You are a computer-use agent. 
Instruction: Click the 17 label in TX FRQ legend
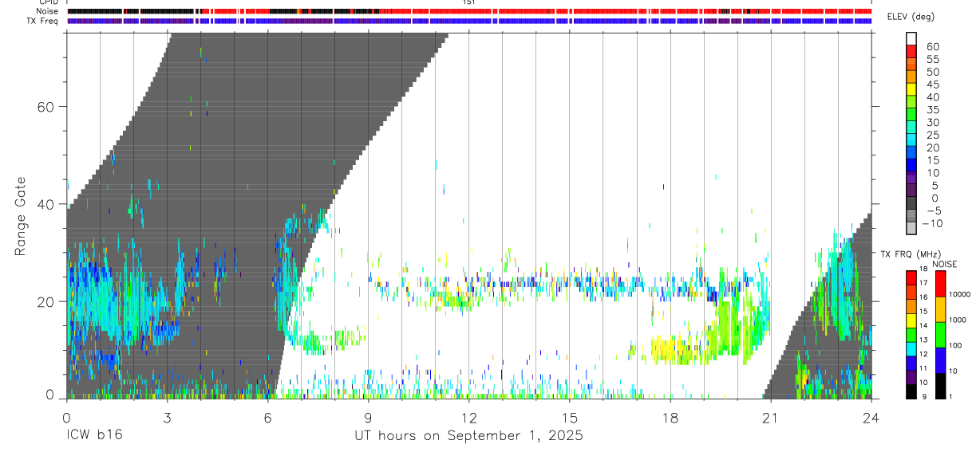923,282
